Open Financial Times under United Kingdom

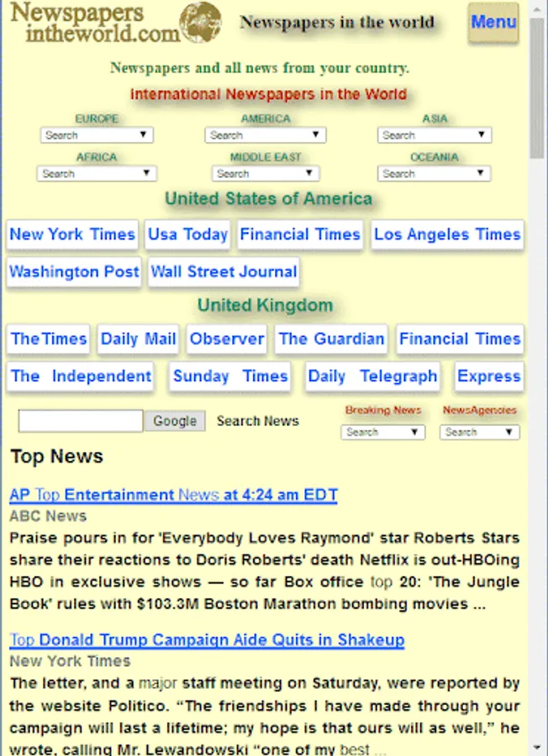(x=460, y=339)
